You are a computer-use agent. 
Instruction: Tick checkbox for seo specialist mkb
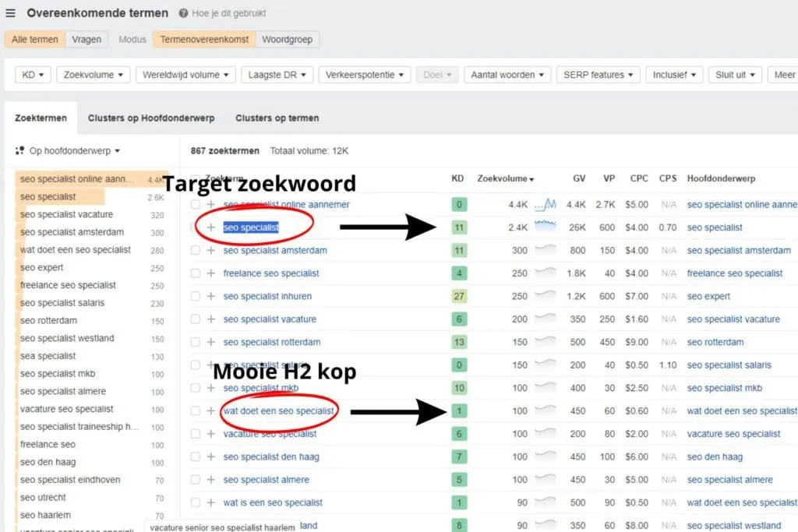pyautogui.click(x=196, y=388)
